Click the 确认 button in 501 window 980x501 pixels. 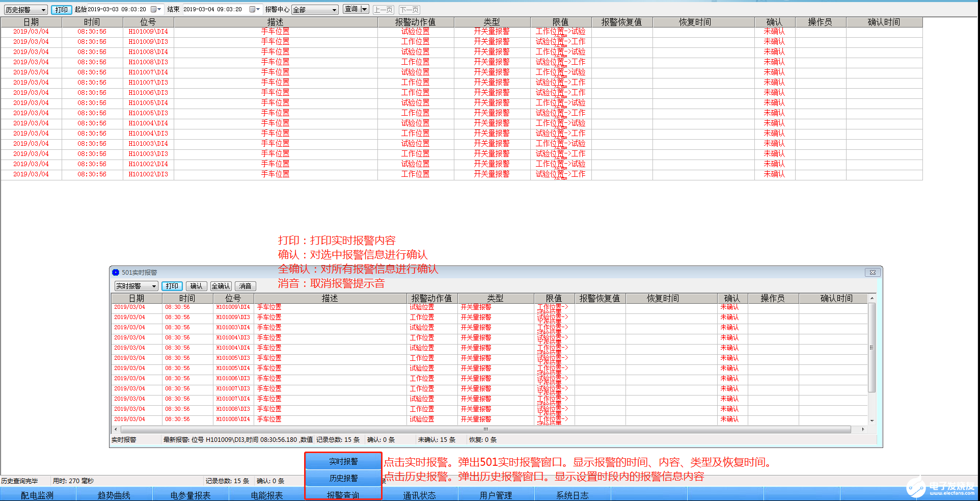point(197,286)
